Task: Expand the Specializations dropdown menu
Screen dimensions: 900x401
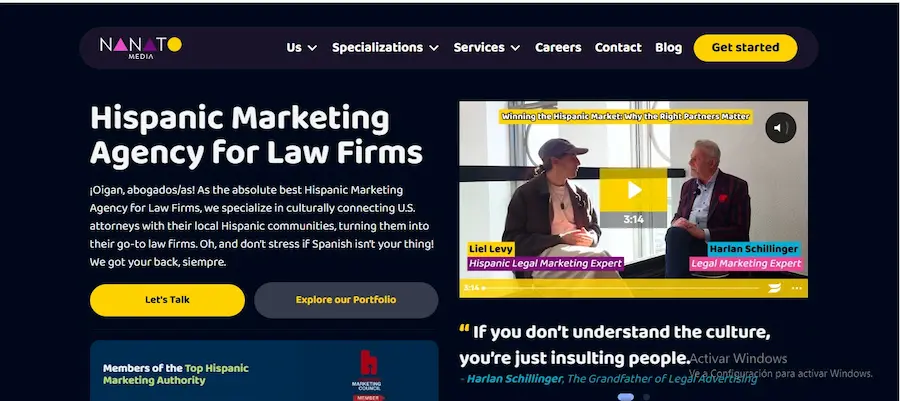Action: point(385,48)
